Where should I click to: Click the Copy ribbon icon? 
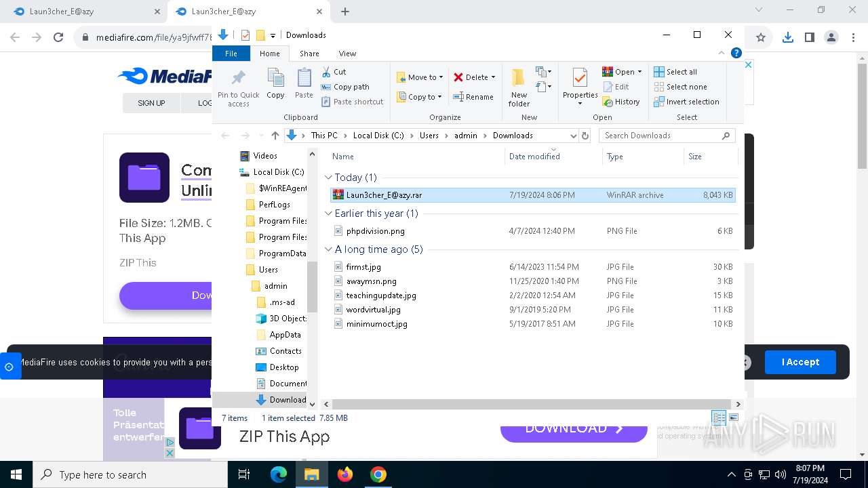(x=275, y=84)
